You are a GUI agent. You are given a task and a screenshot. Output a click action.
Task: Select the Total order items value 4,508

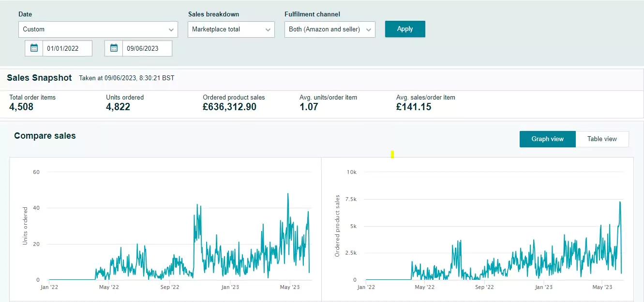coord(21,107)
